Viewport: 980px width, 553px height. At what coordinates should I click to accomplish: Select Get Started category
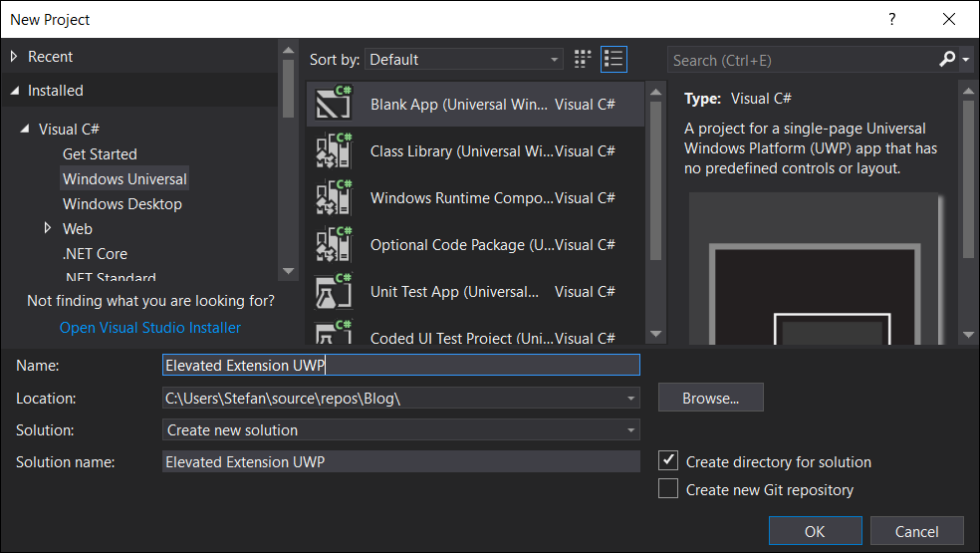(x=100, y=153)
